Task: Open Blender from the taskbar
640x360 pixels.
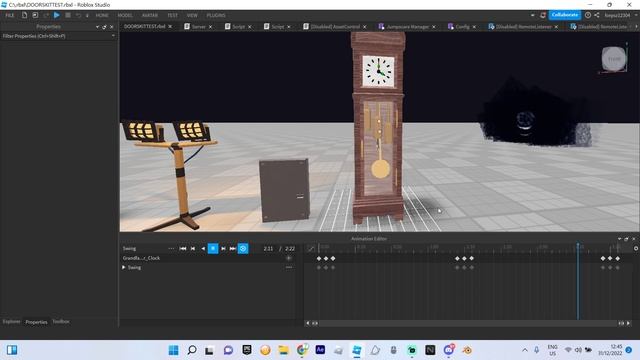Action: click(x=467, y=350)
